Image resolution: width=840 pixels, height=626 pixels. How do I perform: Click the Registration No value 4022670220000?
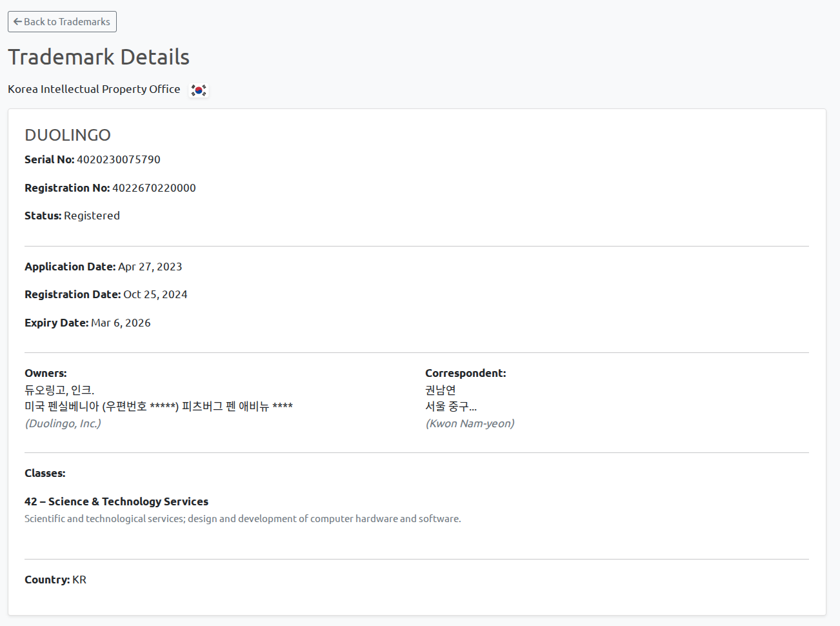(154, 188)
